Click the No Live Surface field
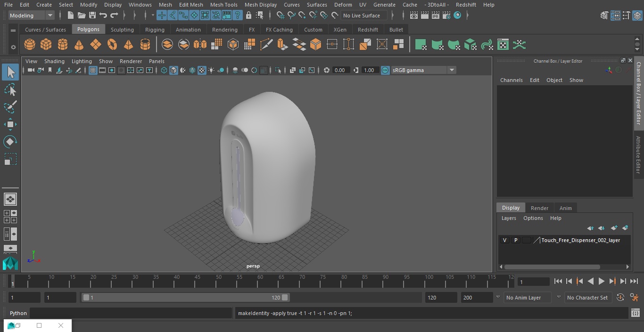This screenshot has height=332, width=644. (364, 16)
